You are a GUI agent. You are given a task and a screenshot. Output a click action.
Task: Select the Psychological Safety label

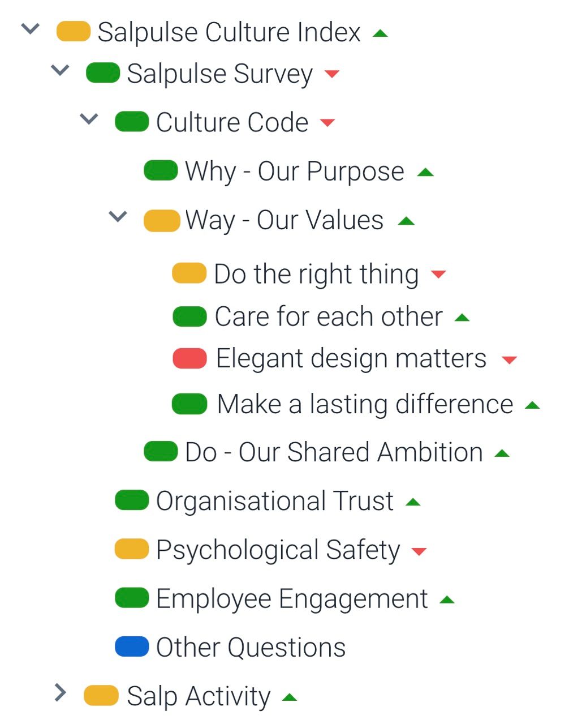click(x=278, y=549)
